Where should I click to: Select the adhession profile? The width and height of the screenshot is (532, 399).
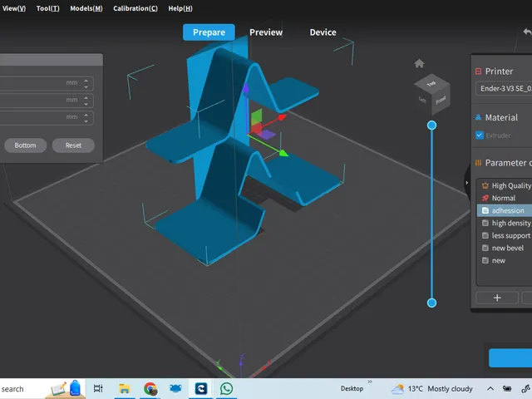coord(505,210)
